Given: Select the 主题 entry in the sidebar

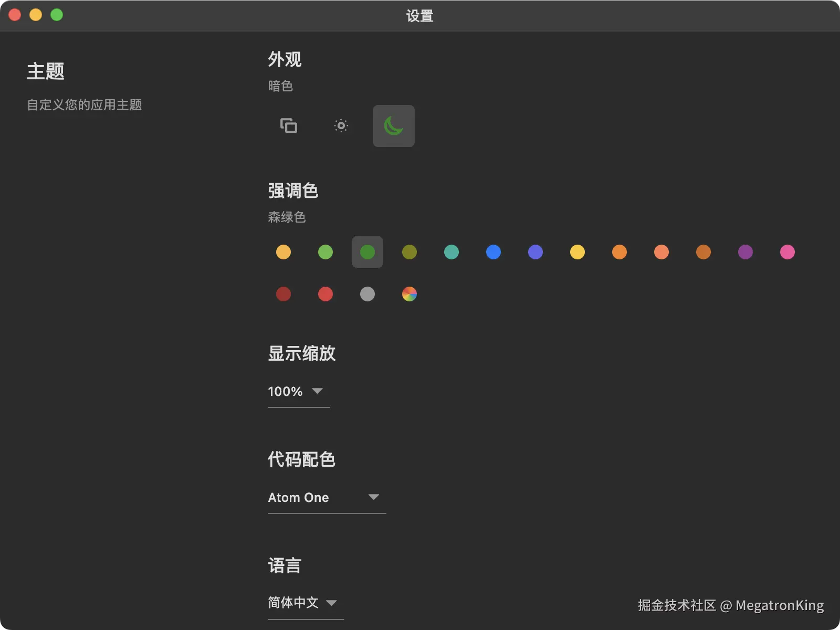Looking at the screenshot, I should 45,71.
